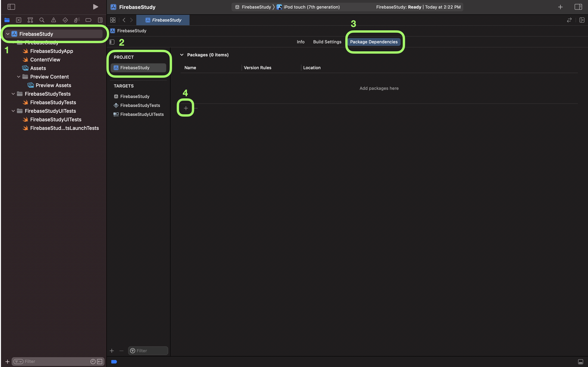Toggle the navigator sidebar visibility
This screenshot has height=367, width=588.
pos(11,7)
